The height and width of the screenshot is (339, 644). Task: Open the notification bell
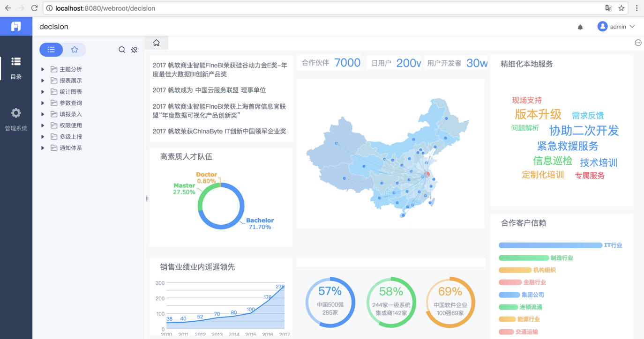pos(580,27)
